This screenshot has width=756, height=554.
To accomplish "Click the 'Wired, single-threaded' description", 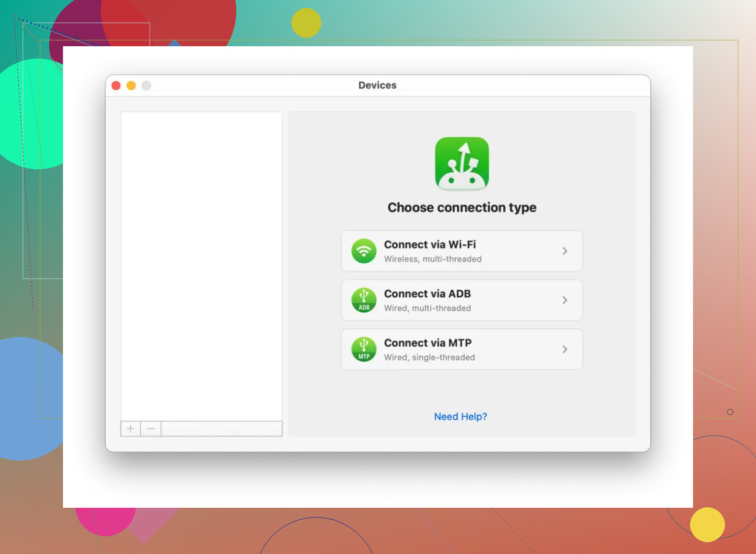I will tap(429, 357).
